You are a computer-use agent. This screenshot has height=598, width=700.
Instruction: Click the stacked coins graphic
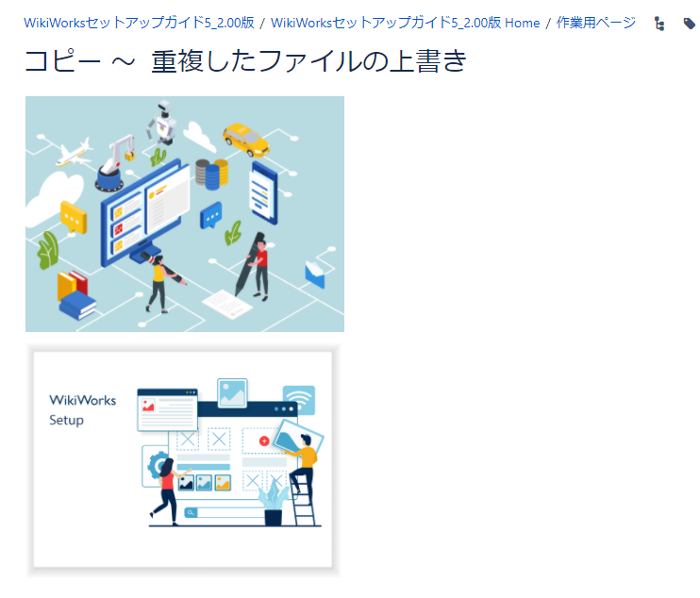[212, 174]
